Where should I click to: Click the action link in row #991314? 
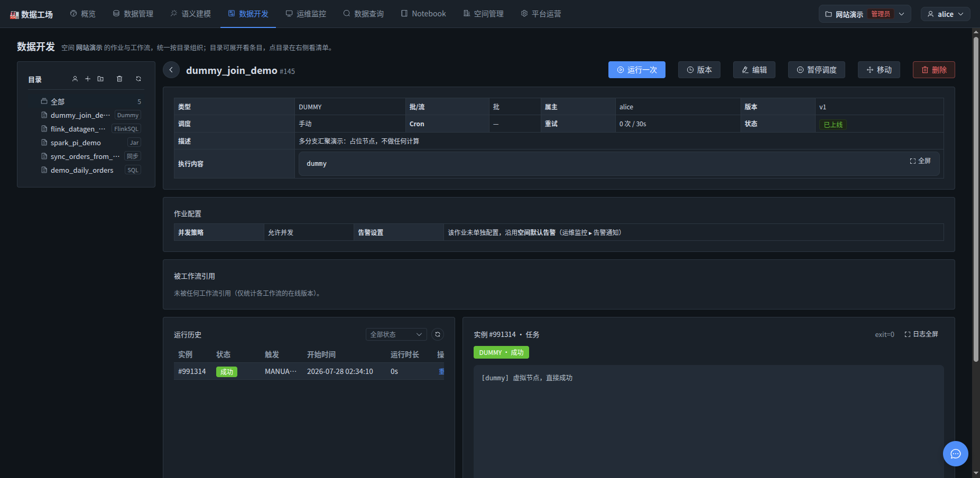pos(441,372)
